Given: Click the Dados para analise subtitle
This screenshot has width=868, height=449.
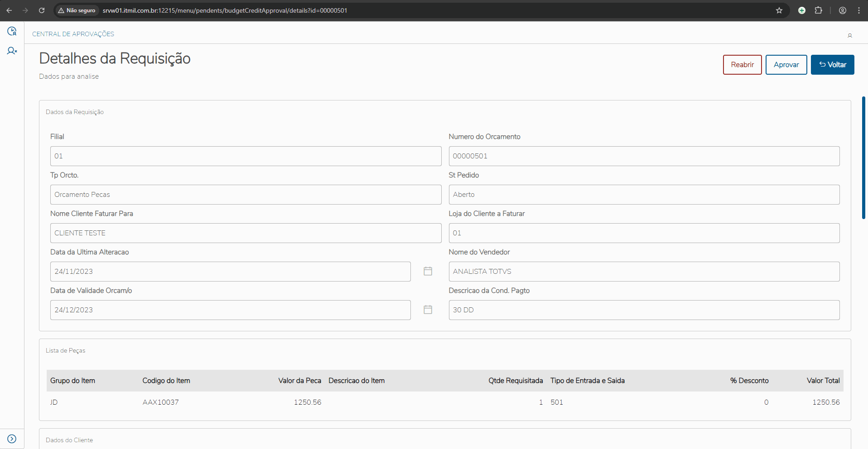Looking at the screenshot, I should [69, 76].
